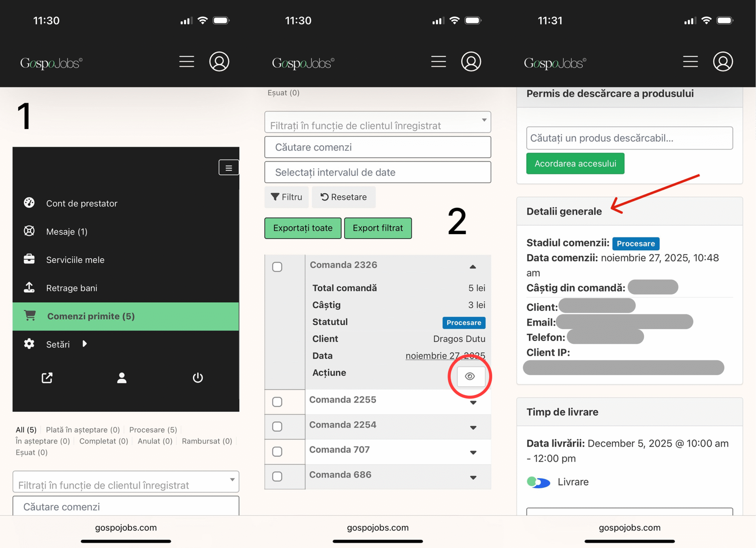Click the Procesare (5) status filter link
Image resolution: width=756 pixels, height=548 pixels.
153,430
